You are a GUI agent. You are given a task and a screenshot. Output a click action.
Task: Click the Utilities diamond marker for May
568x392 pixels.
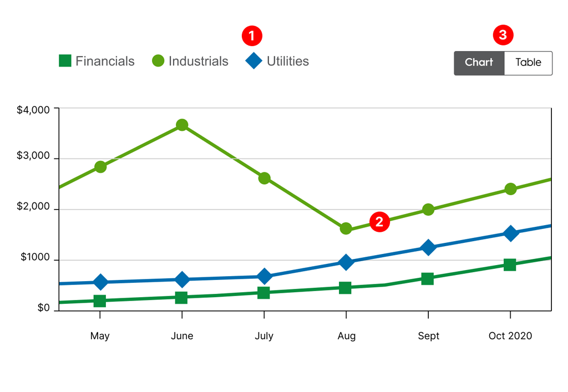pos(100,282)
